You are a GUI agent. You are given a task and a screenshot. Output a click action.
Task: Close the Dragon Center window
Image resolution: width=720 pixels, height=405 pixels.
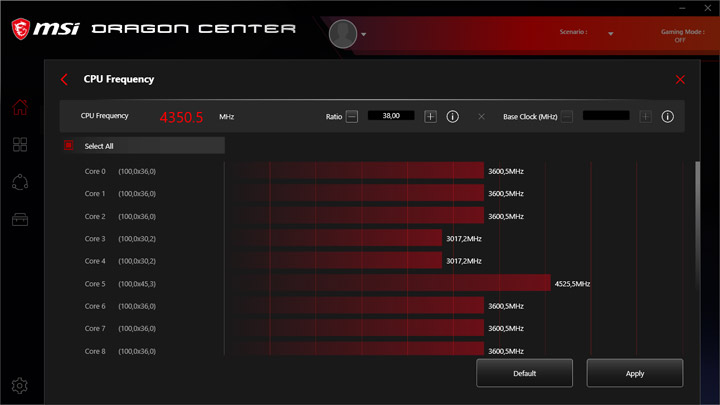point(708,8)
